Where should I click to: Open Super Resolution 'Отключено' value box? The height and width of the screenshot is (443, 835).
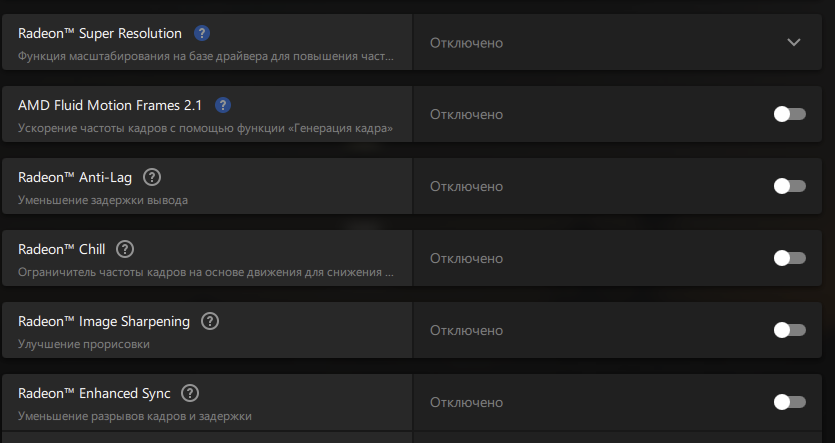pyautogui.click(x=618, y=42)
